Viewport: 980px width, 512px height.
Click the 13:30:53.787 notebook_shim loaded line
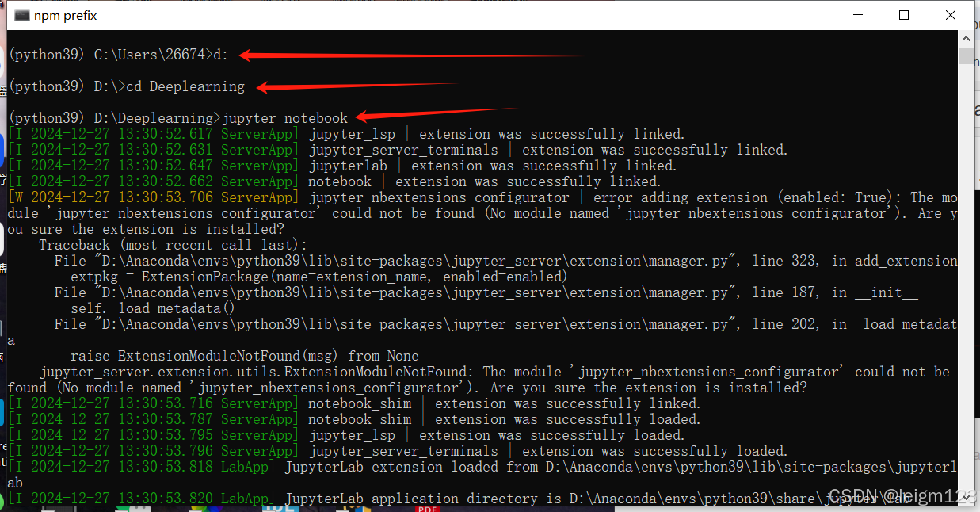[x=354, y=419]
